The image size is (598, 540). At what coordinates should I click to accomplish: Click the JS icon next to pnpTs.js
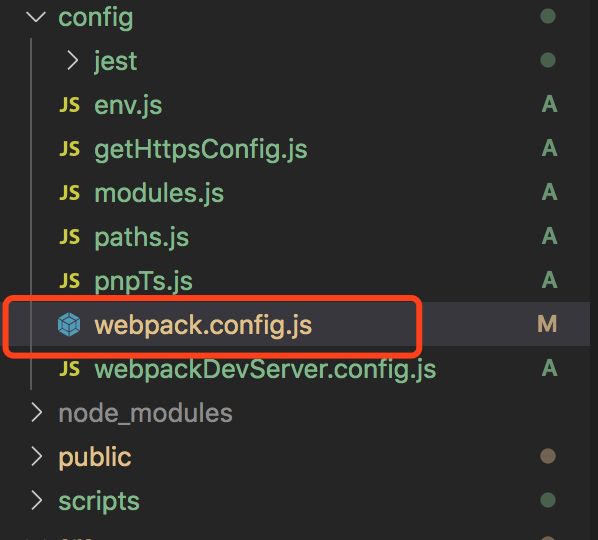(x=70, y=280)
